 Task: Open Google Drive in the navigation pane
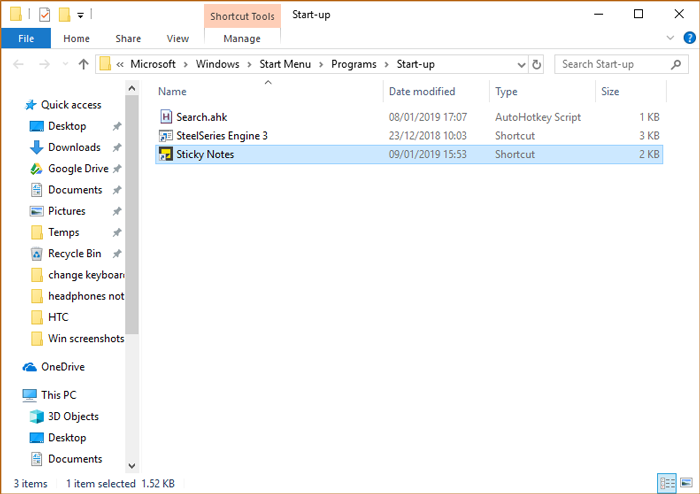tap(78, 169)
